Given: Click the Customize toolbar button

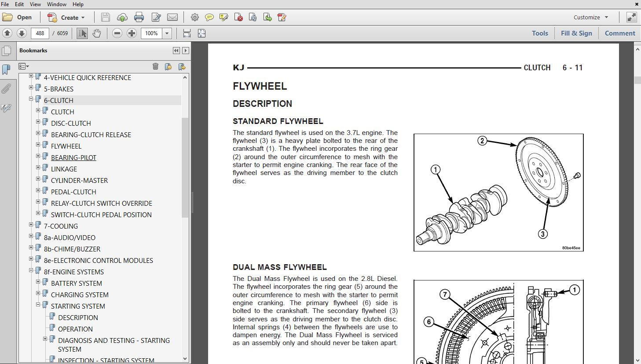Looking at the screenshot, I should [591, 17].
